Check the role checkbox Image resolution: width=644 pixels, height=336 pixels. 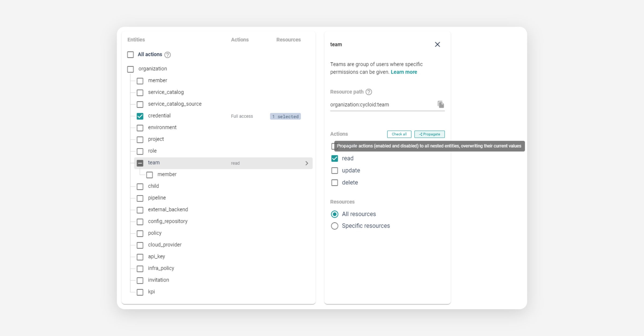coord(140,151)
